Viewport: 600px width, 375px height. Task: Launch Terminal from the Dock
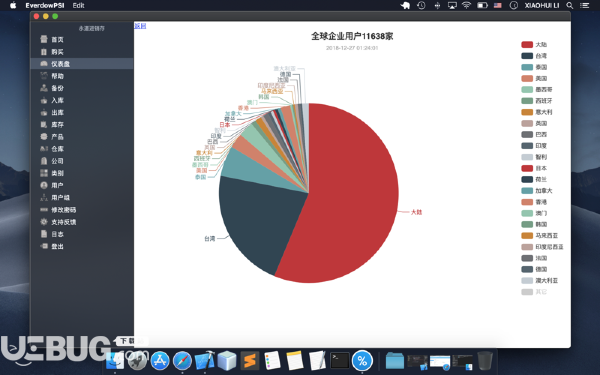(340, 361)
